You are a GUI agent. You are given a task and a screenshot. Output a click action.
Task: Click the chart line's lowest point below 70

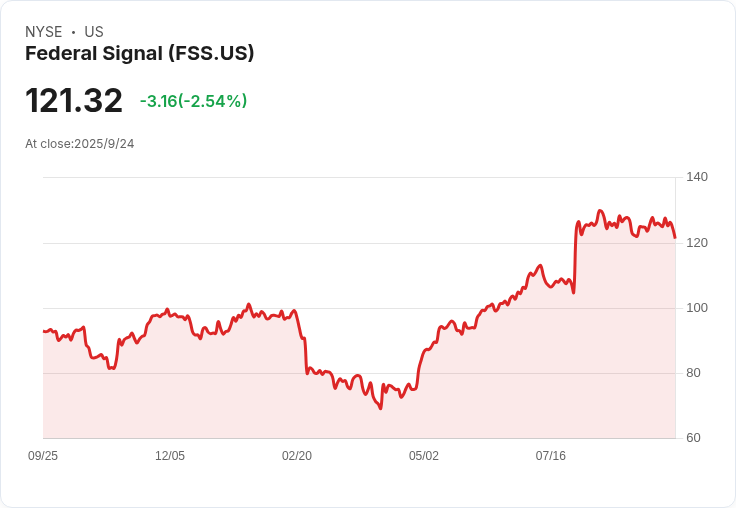(380, 408)
